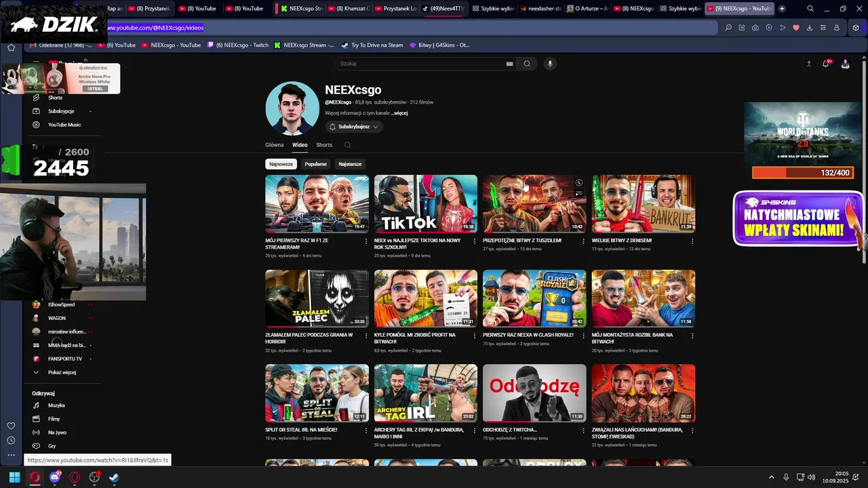Open YouTube notifications bell
Image resolution: width=868 pixels, height=488 pixels.
(x=826, y=64)
